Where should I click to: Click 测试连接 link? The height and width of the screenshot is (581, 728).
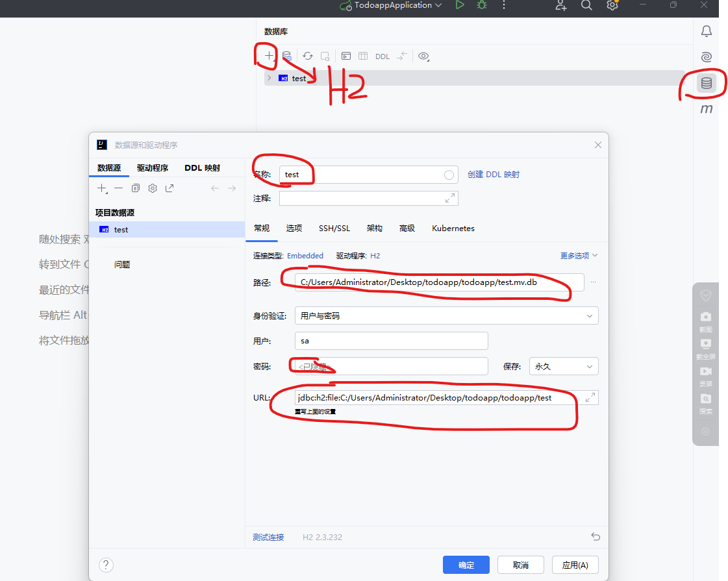[x=268, y=538]
